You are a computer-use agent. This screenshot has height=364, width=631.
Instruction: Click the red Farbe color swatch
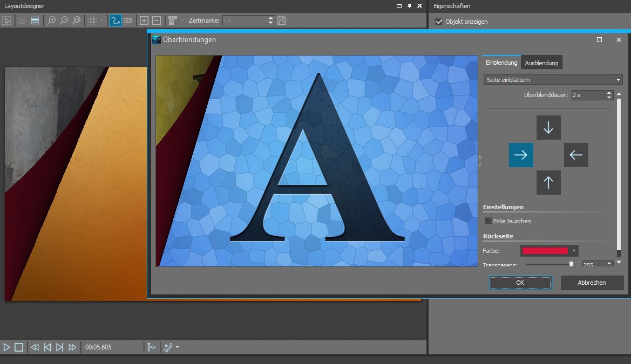pos(545,251)
